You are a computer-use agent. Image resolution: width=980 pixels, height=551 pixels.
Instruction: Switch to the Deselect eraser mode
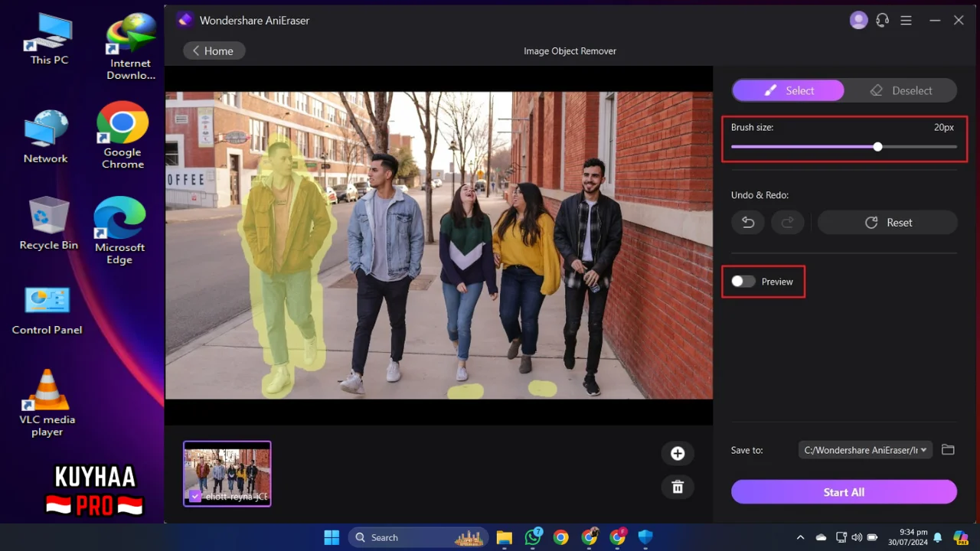click(901, 90)
